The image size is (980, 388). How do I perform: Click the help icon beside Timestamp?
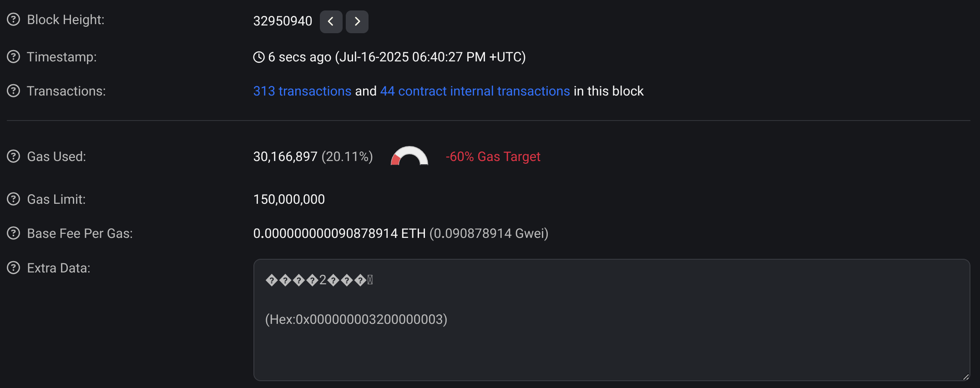pos(13,56)
